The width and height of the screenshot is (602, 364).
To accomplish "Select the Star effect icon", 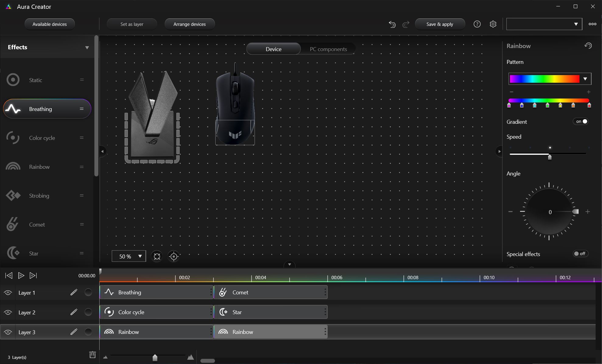I will [x=13, y=253].
